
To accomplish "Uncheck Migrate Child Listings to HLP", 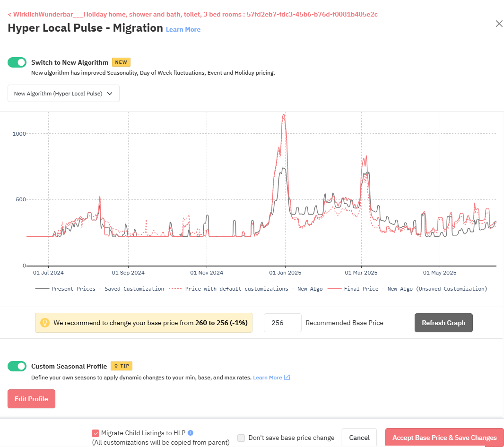I will [x=95, y=432].
